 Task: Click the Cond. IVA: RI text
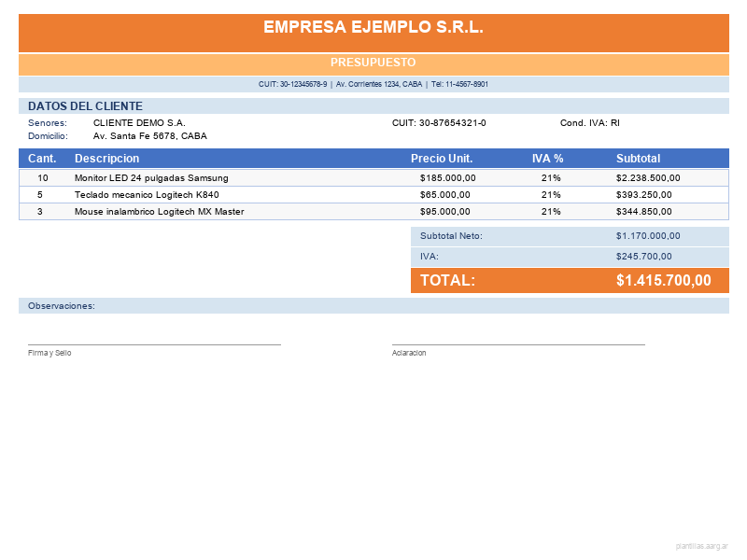click(x=590, y=123)
